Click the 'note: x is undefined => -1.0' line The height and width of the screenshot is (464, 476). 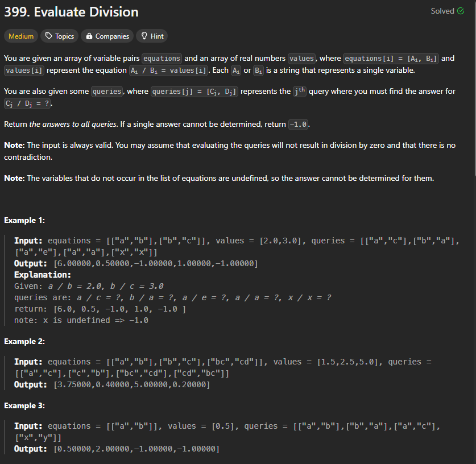click(x=81, y=320)
